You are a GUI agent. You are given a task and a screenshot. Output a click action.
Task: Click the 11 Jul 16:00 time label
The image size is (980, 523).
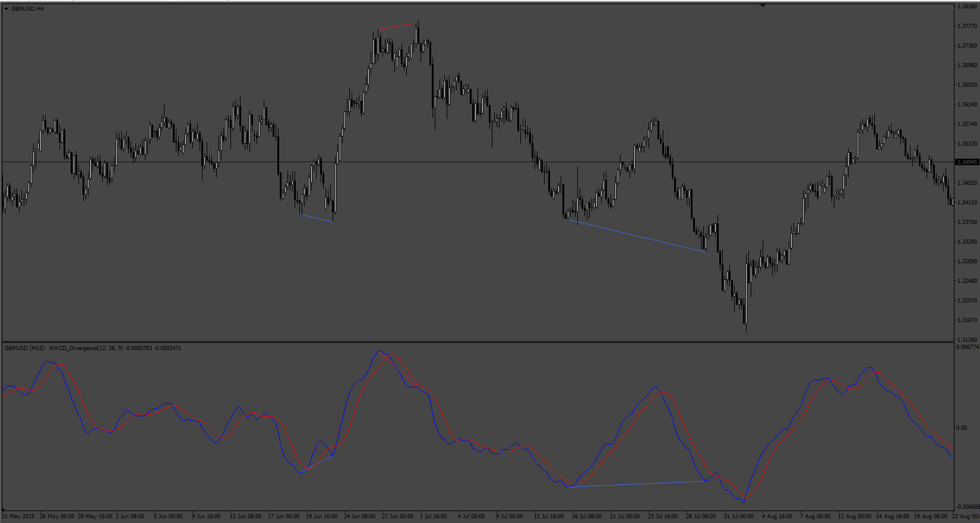[550, 516]
